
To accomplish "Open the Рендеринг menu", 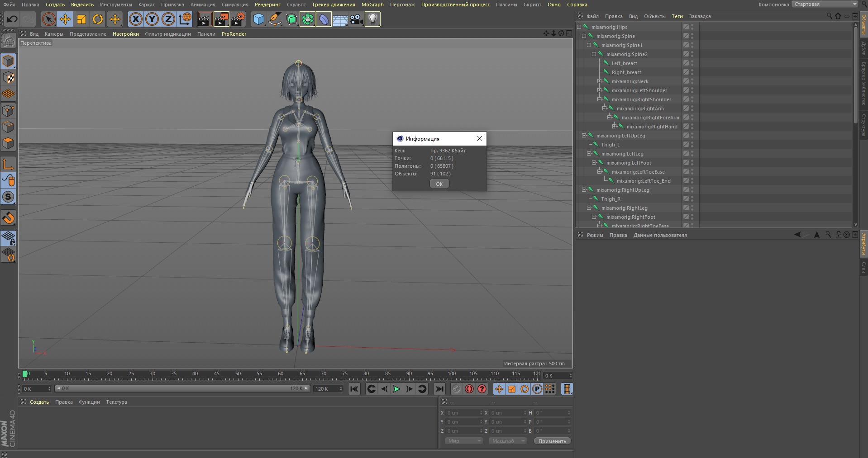I will click(267, 5).
